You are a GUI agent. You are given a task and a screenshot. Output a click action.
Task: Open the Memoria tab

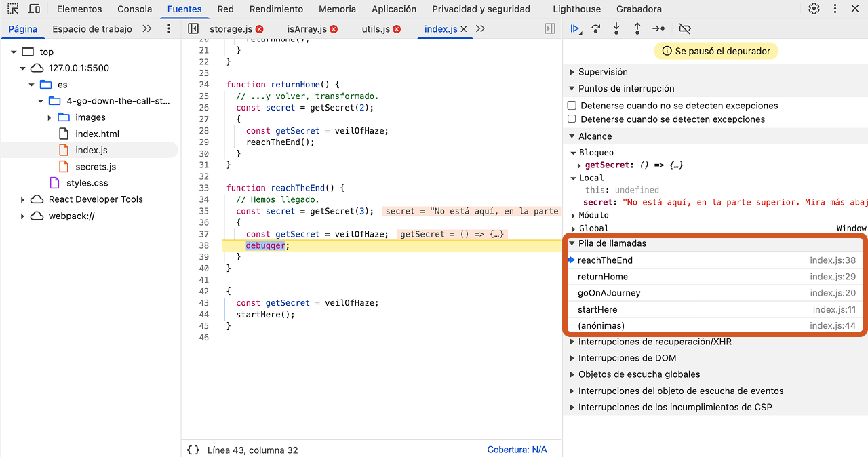[337, 9]
